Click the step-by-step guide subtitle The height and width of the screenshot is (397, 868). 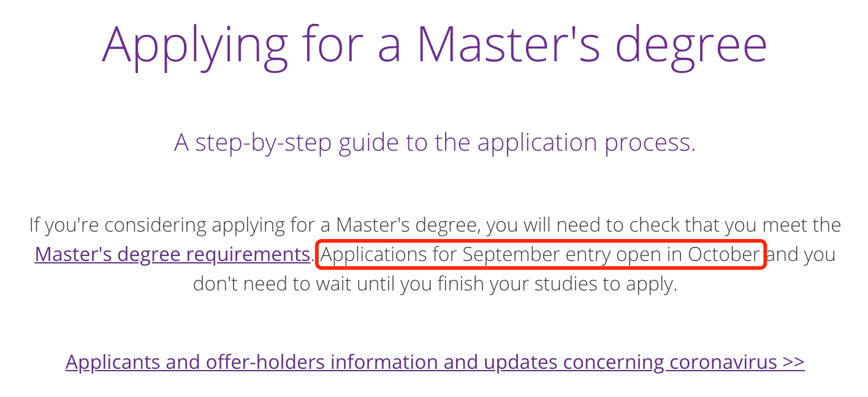[435, 143]
